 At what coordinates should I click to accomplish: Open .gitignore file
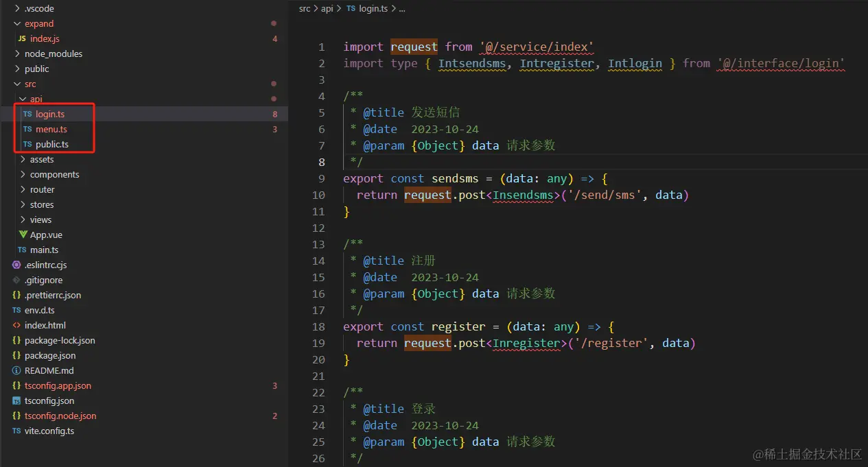tap(43, 280)
